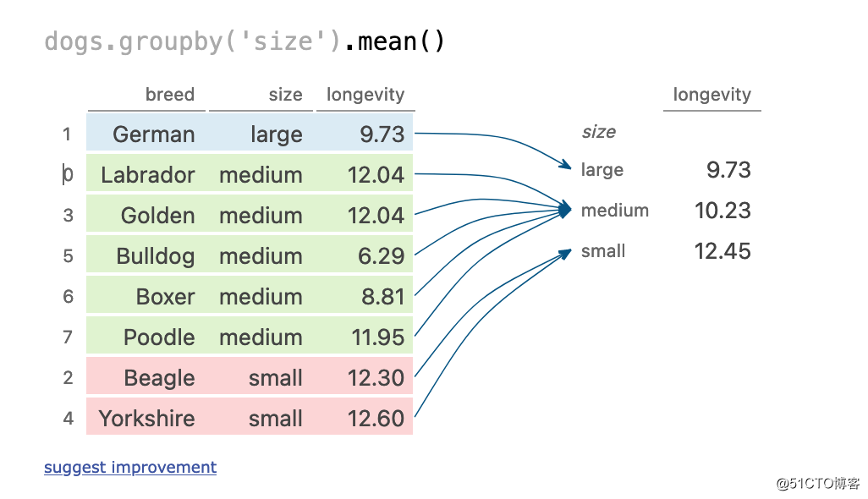The image size is (868, 499).
Task: Select the Labrador breed cell
Action: pos(148,175)
